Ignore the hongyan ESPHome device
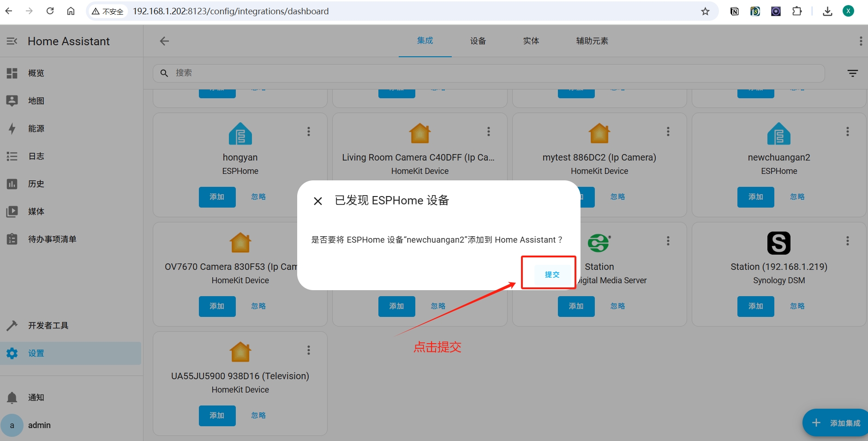868x441 pixels. click(258, 197)
